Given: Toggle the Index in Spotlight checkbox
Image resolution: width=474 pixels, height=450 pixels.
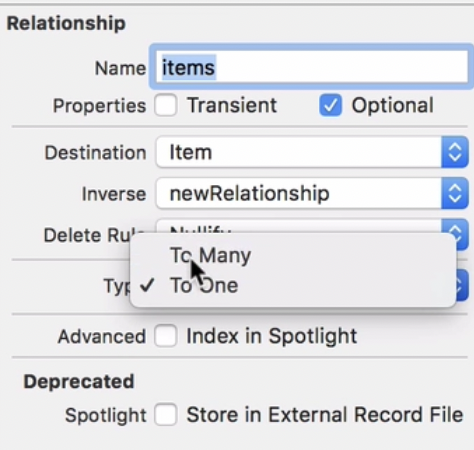Looking at the screenshot, I should tap(165, 335).
